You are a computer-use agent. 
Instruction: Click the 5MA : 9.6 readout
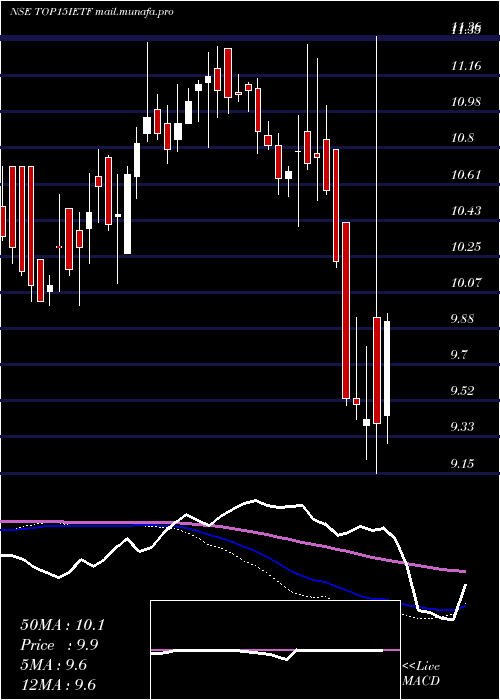[54, 665]
